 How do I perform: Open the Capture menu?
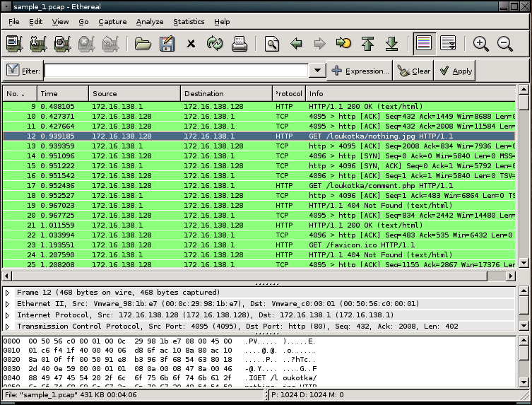click(x=112, y=22)
